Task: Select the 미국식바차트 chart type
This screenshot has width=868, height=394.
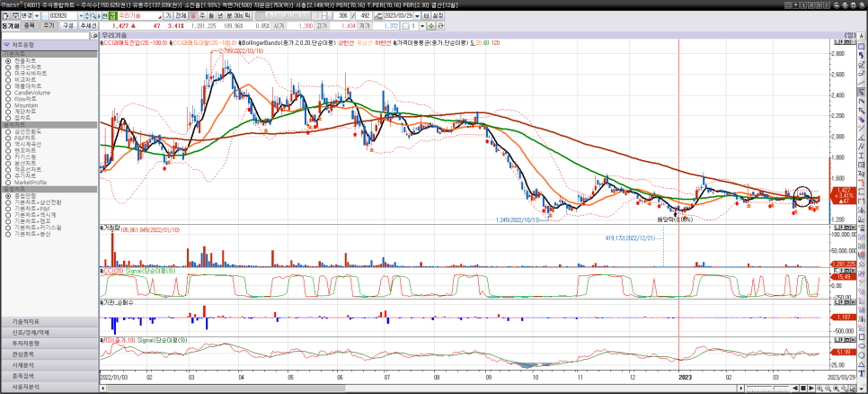Action: click(31, 73)
